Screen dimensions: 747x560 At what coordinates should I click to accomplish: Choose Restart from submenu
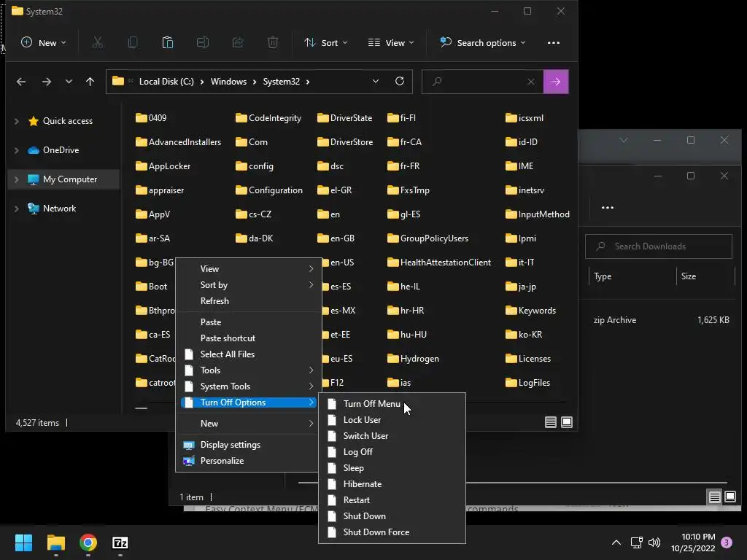coord(392,500)
